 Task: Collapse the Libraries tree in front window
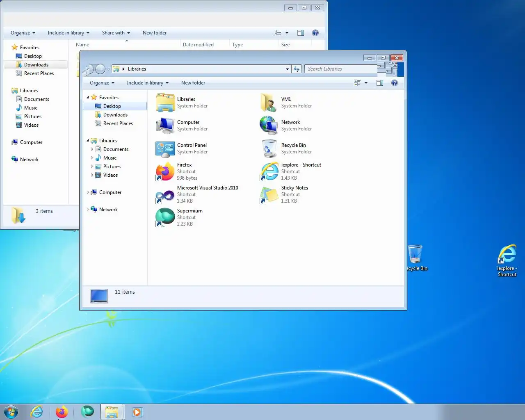tap(88, 141)
